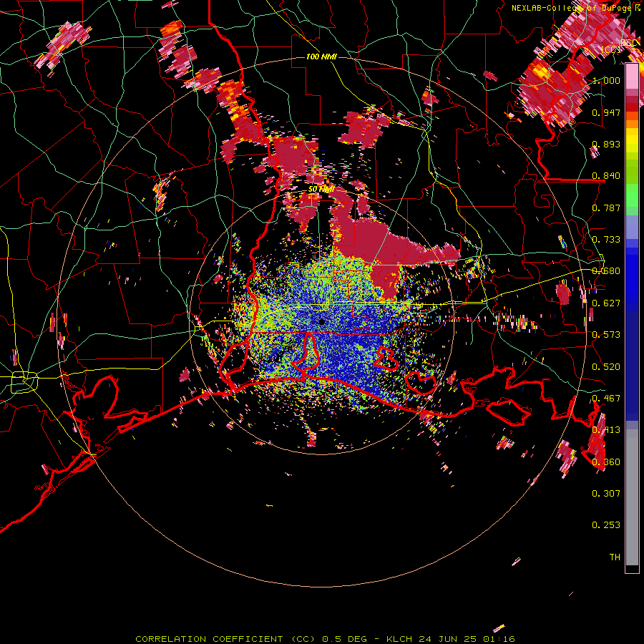Screen dimensions: 644x644
Task: Select the 1.000 value on the color scale
Action: tap(606, 80)
